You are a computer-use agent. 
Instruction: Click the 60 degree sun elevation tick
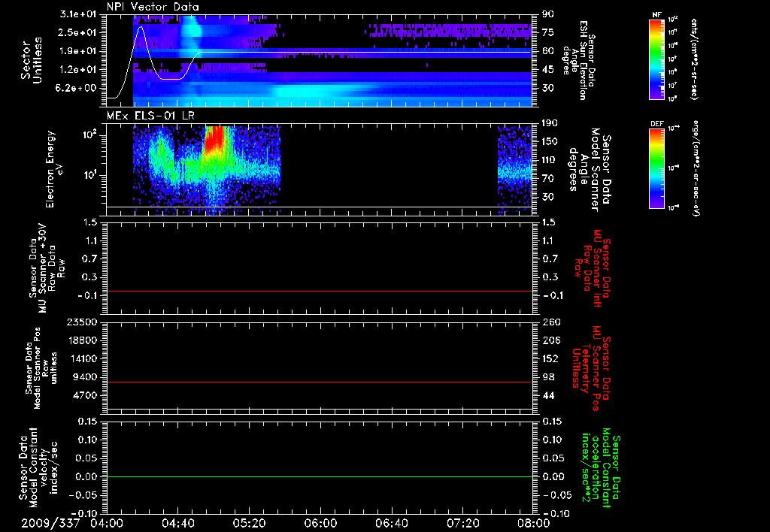(548, 51)
